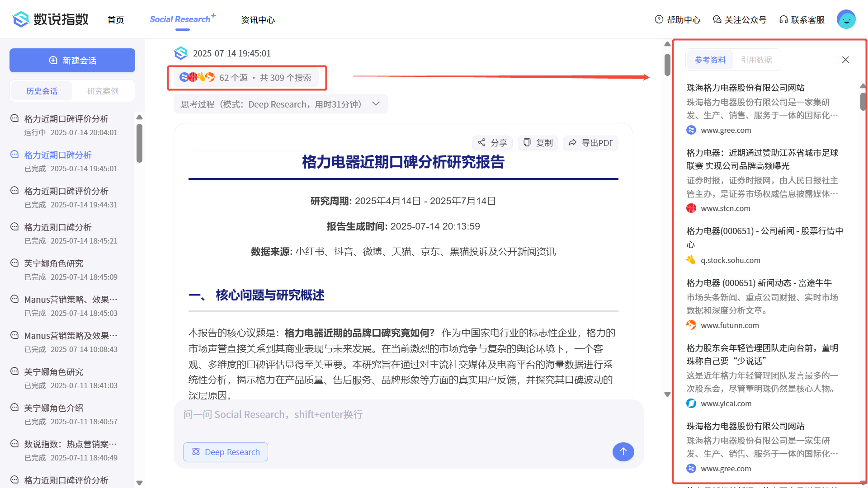The image size is (868, 488).
Task: Click chat icon beside 芙宁娜角色介绍
Action: point(14,408)
